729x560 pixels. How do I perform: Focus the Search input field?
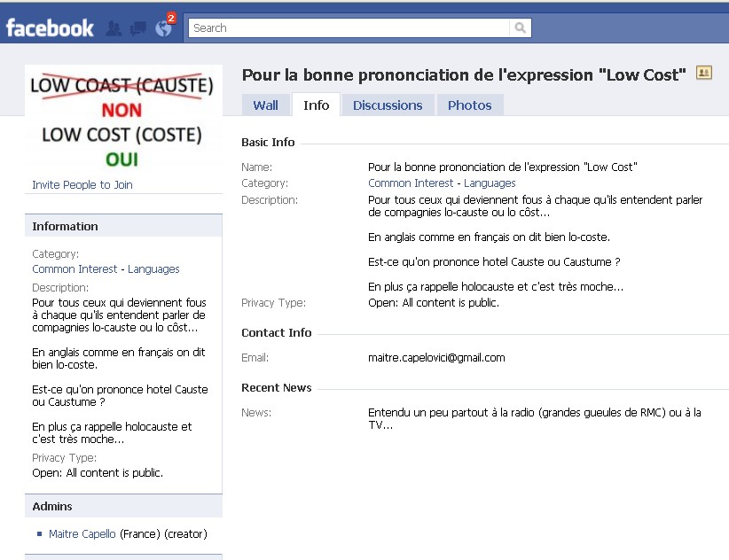click(x=349, y=27)
